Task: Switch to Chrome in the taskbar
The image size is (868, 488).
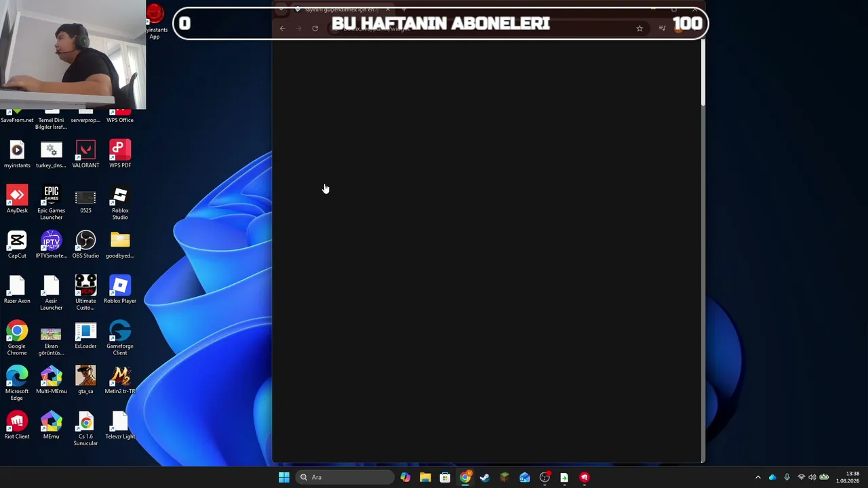Action: tap(465, 477)
